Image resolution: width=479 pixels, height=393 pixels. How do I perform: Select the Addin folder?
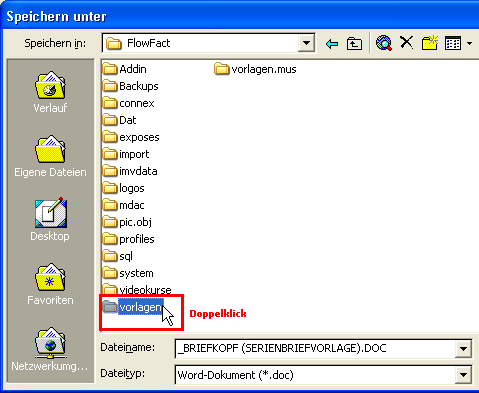pyautogui.click(x=125, y=69)
